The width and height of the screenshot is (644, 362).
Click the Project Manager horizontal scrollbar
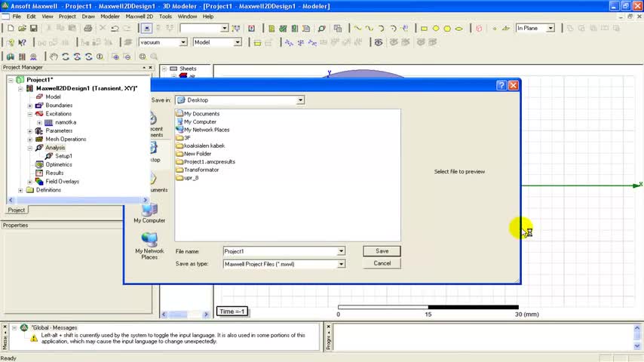coord(78,200)
